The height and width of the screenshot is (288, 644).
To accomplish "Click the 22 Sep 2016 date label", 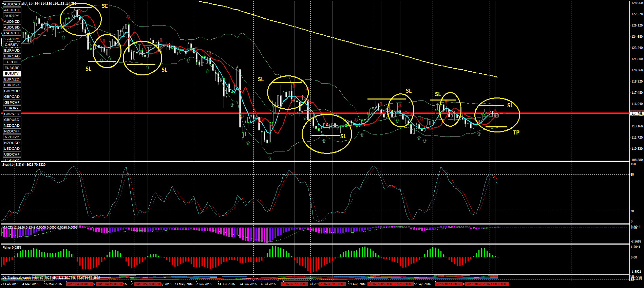I will (422, 284).
